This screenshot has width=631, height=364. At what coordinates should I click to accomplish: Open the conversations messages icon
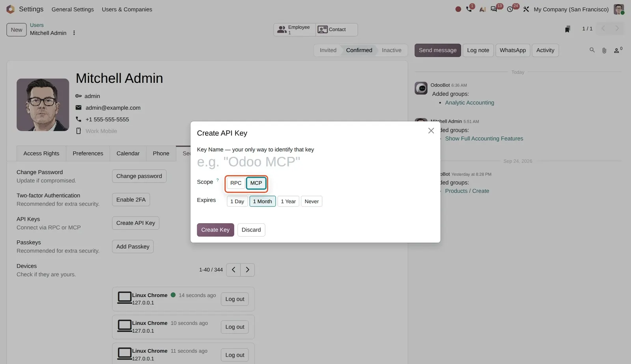pos(494,9)
